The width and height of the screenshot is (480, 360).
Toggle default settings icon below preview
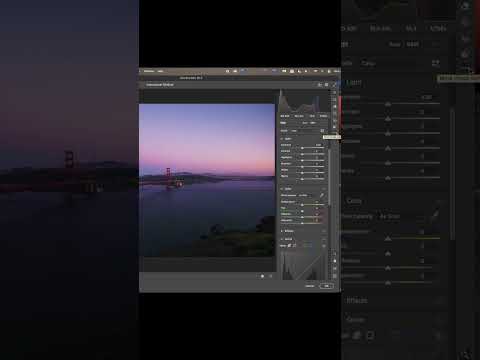click(270, 276)
